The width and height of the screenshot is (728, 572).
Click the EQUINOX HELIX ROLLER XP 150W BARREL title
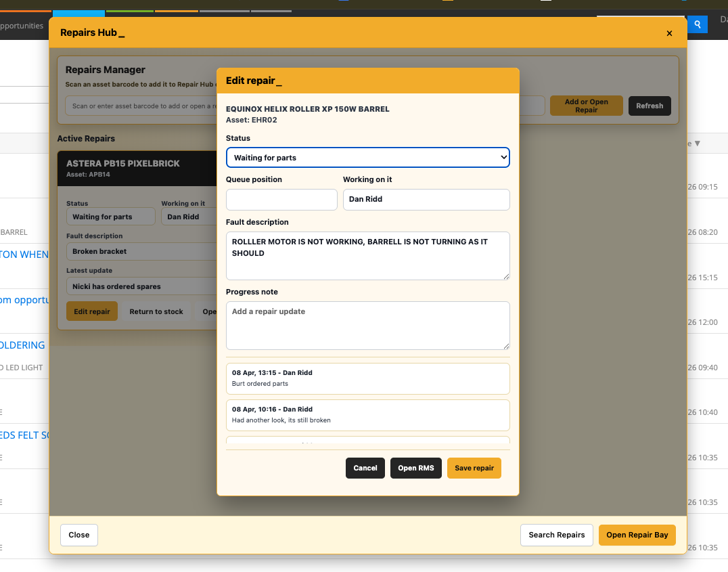(x=307, y=109)
